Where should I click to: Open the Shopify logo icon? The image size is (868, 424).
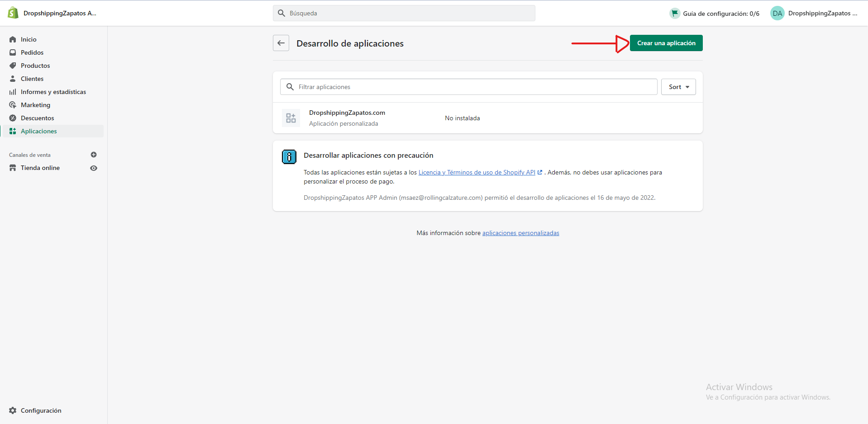pyautogui.click(x=13, y=13)
